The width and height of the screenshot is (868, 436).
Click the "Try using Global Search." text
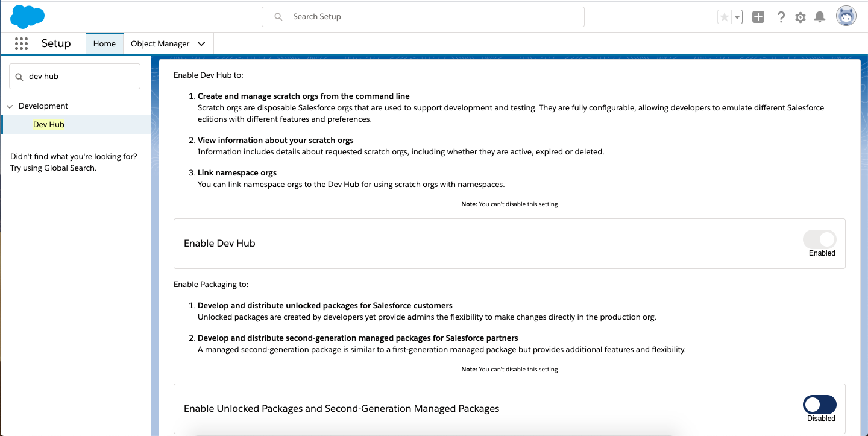click(53, 168)
